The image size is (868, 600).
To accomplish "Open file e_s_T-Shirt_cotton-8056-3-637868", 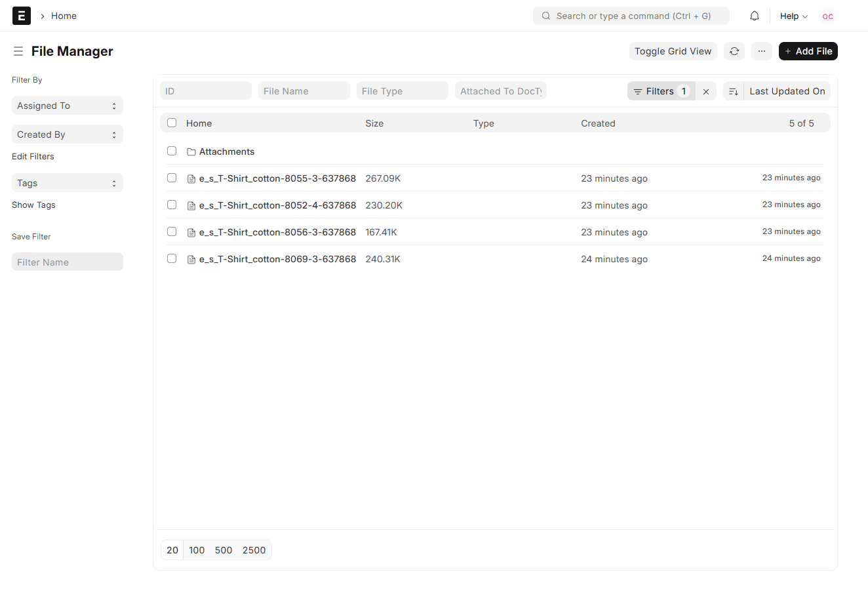I will click(x=277, y=232).
